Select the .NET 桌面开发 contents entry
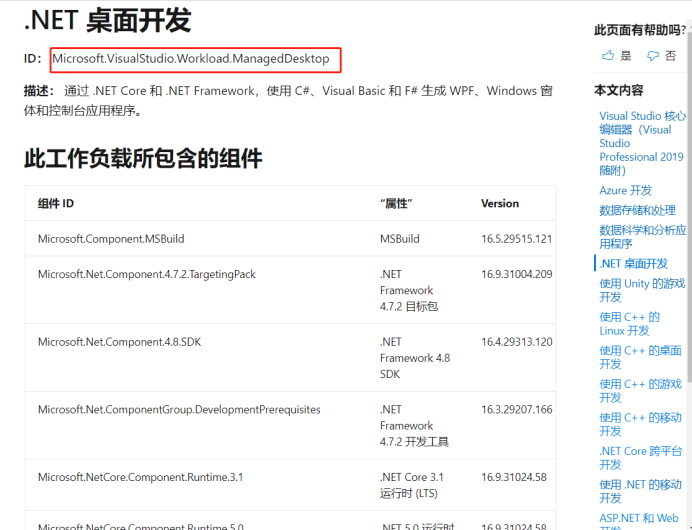Viewport: 692px width, 530px height. tap(633, 263)
